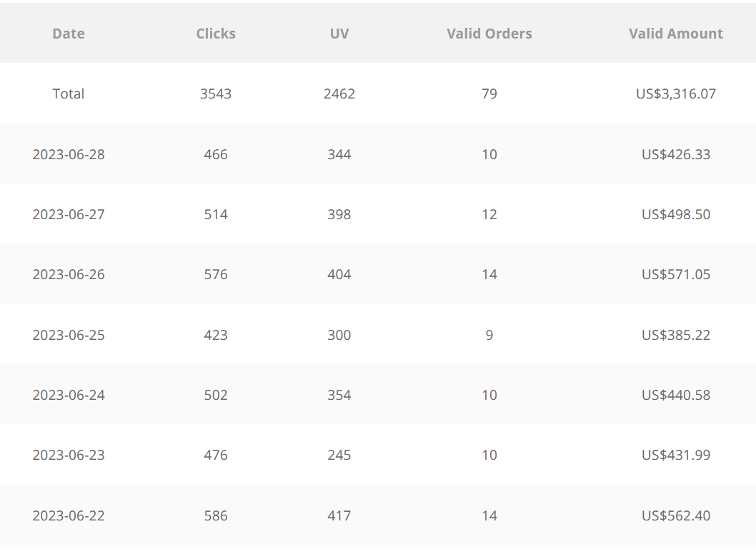Image resolution: width=756 pixels, height=559 pixels.
Task: Click the Date column header
Action: 69,34
